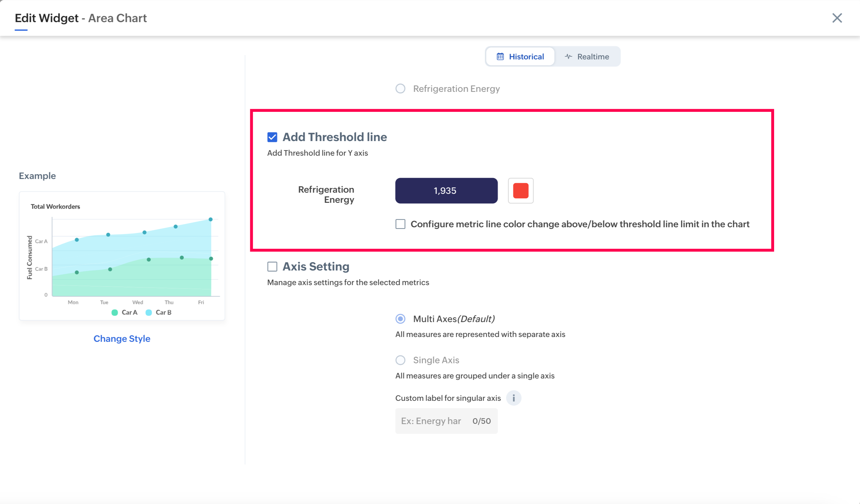Viewport: 860px width, 504px height.
Task: Click the Car B legend dot
Action: pyautogui.click(x=149, y=312)
